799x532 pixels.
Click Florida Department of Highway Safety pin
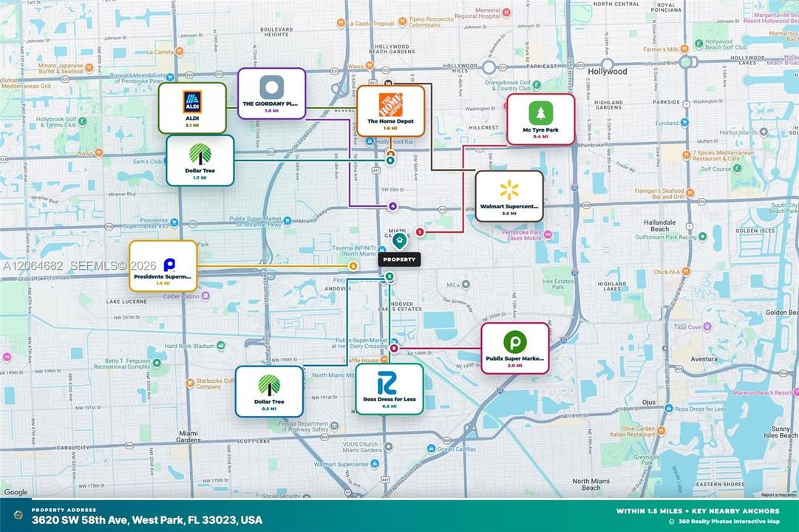click(334, 426)
